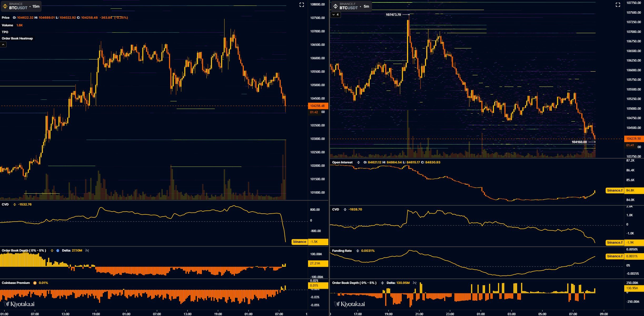Click the 107473.70 price marker on the 5m chart

point(393,15)
